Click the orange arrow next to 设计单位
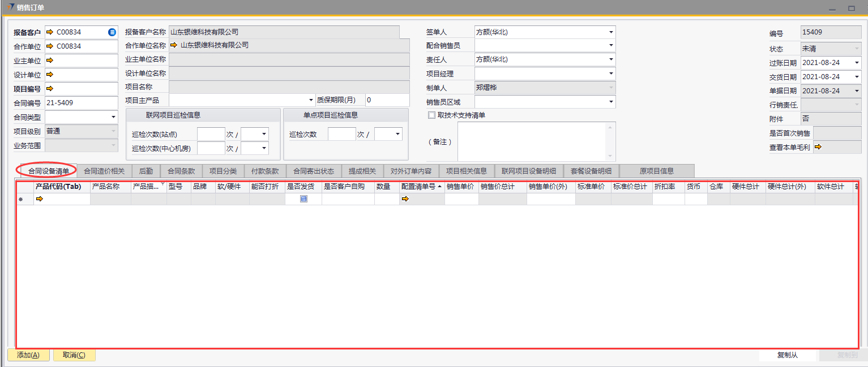Viewport: 868px width, 367px height. (49, 74)
